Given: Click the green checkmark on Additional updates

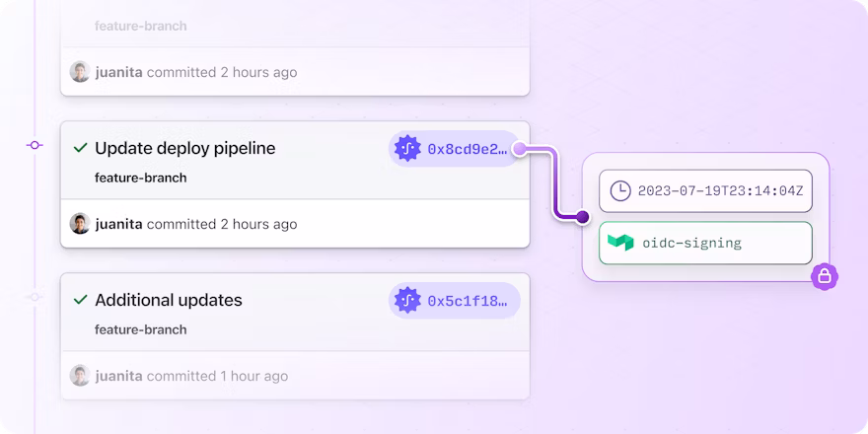Looking at the screenshot, I should [80, 300].
